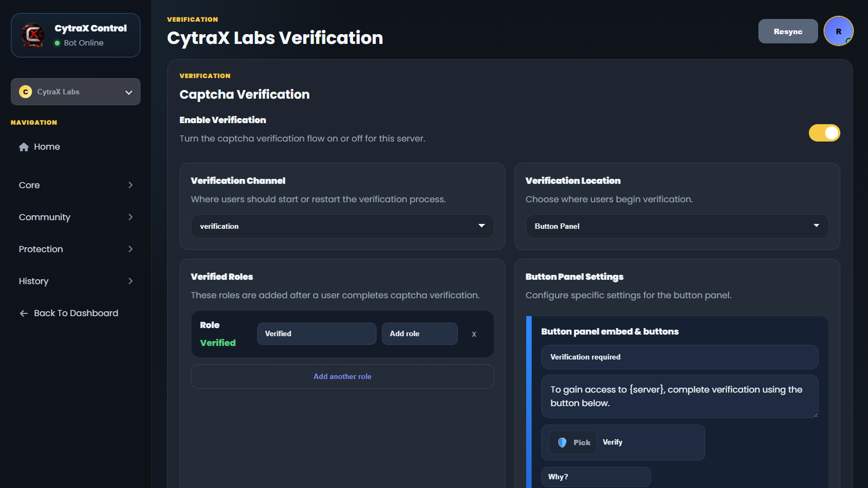Click the Verification Channel heading
Screen dimensions: 868x488
[238, 181]
